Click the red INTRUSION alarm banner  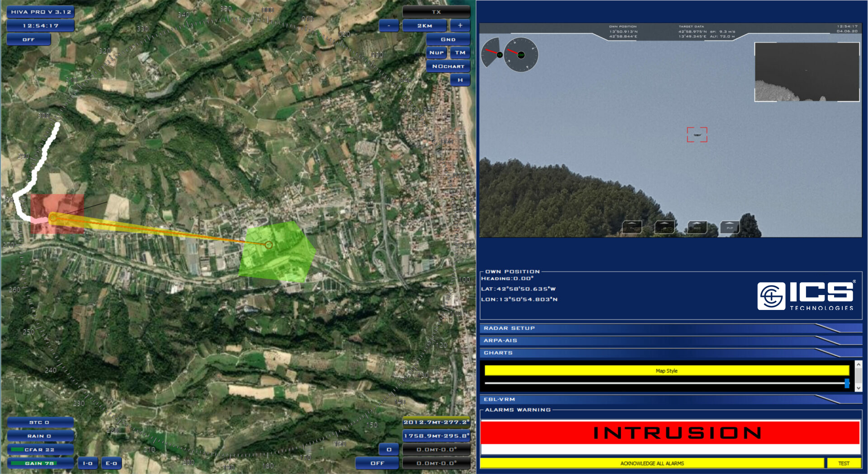point(670,432)
